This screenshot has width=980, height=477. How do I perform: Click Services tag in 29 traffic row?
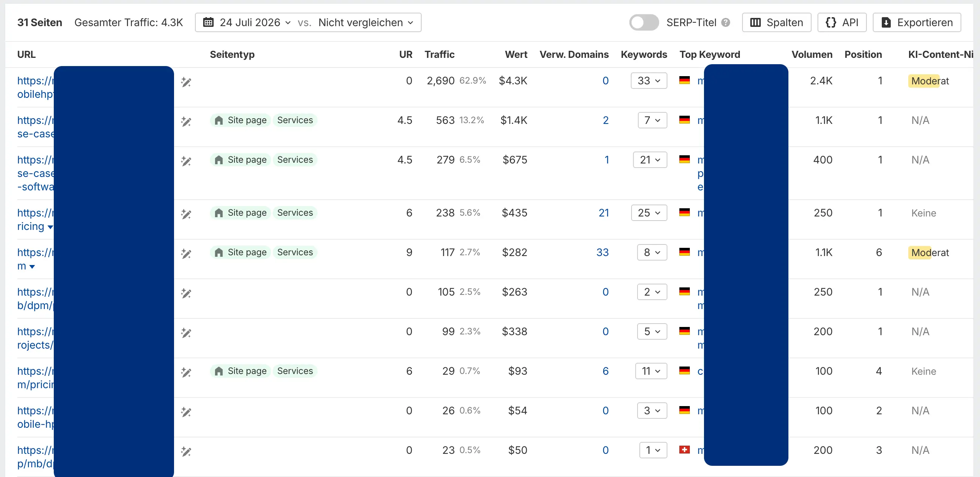pyautogui.click(x=295, y=371)
